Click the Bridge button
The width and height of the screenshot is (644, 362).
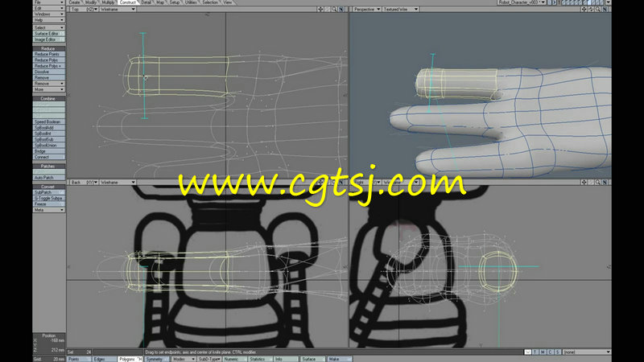pos(49,151)
